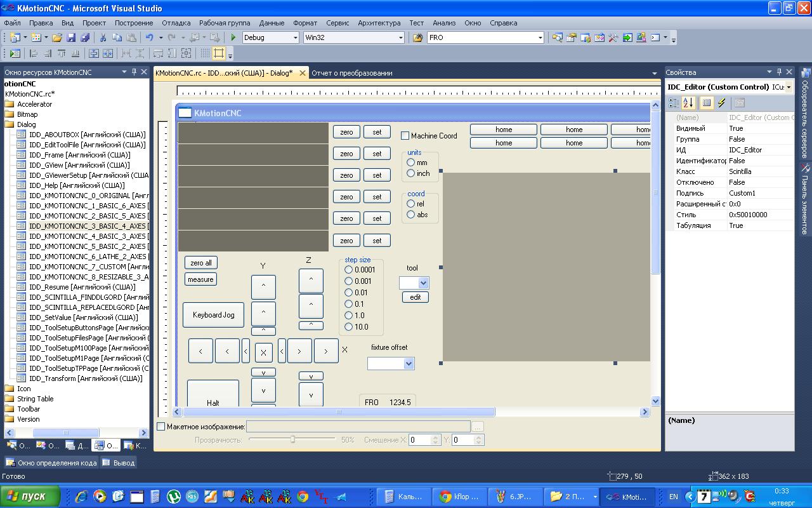Image resolution: width=812 pixels, height=508 pixels.
Task: Open the IDC_Editor object selector dropdown
Action: coord(789,87)
